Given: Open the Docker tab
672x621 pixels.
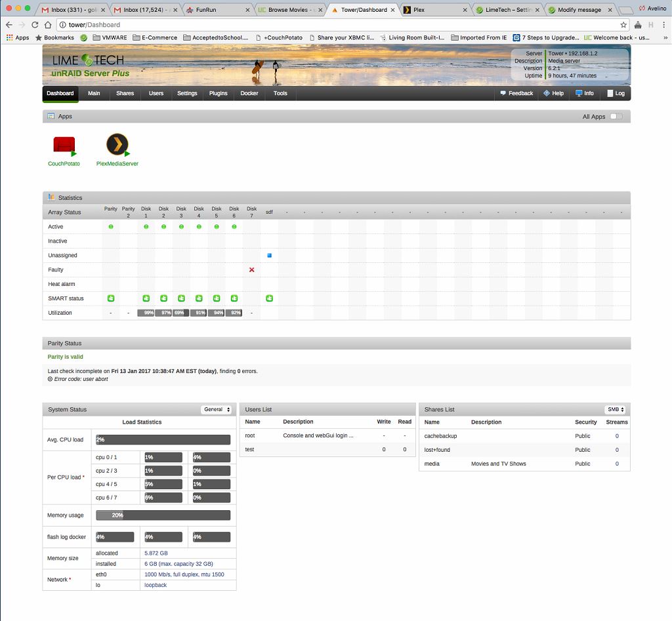Looking at the screenshot, I should [249, 93].
